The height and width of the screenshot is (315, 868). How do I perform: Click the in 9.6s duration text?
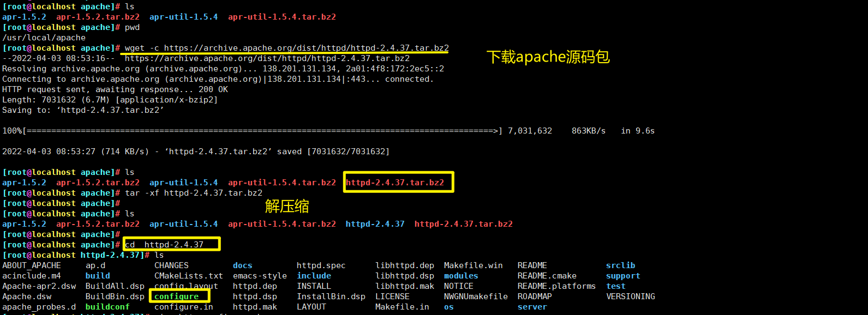[638, 131]
